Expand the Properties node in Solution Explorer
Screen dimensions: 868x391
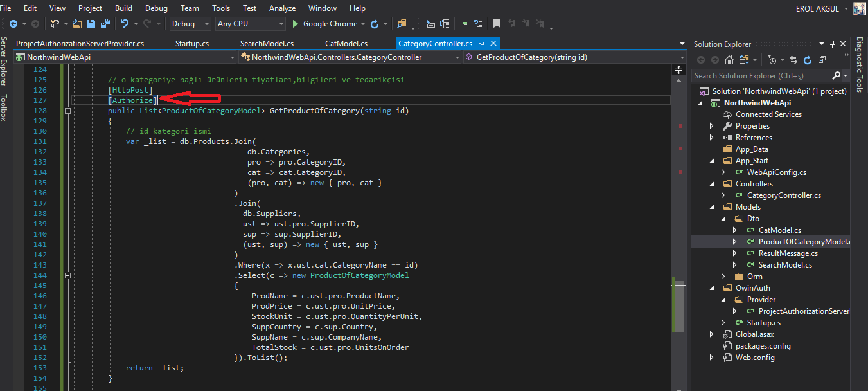click(x=711, y=126)
